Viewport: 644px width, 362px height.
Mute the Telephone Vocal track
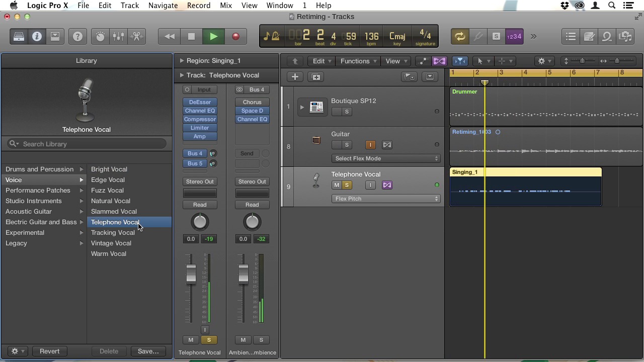[x=337, y=185]
